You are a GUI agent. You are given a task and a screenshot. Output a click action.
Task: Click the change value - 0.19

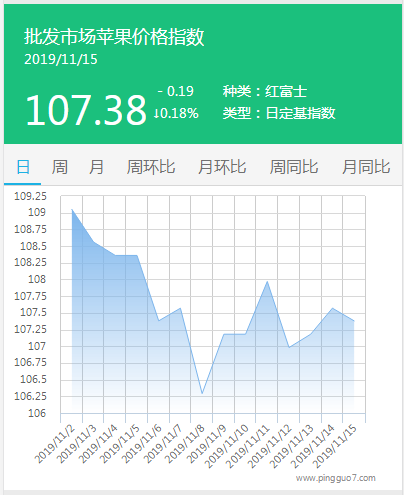tap(175, 91)
